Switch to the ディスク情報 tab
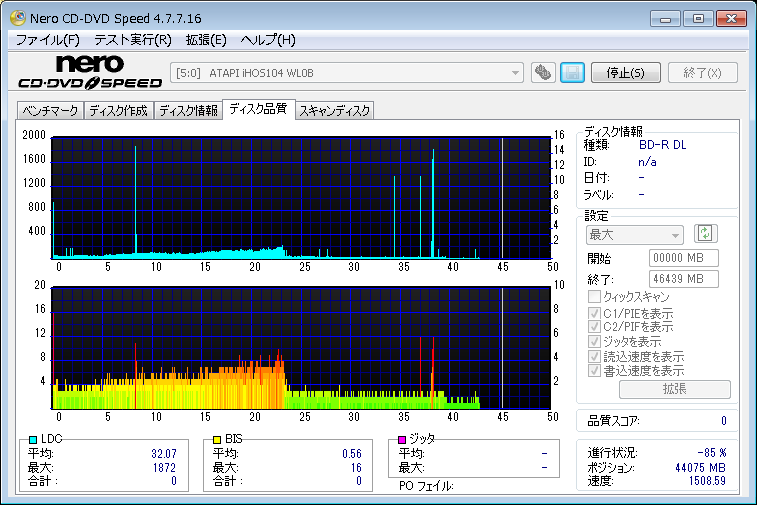757x505 pixels. coord(188,111)
